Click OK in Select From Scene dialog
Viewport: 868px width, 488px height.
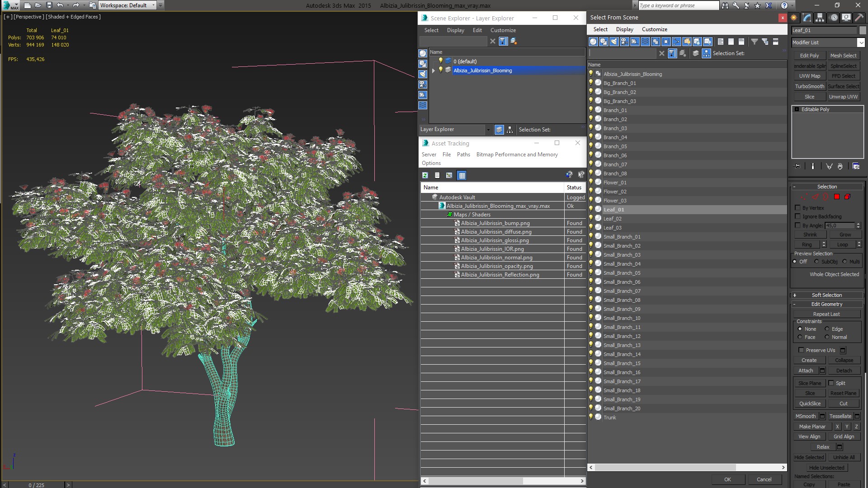click(x=727, y=479)
